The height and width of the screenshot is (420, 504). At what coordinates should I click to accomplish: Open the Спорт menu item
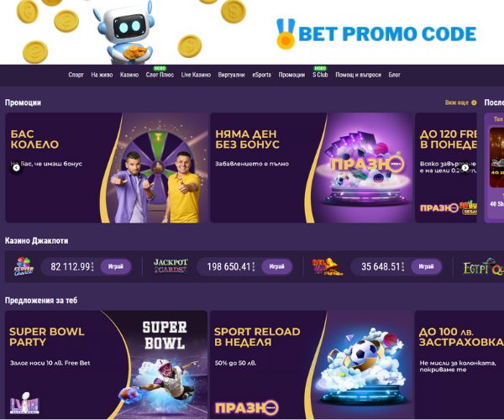pyautogui.click(x=76, y=75)
